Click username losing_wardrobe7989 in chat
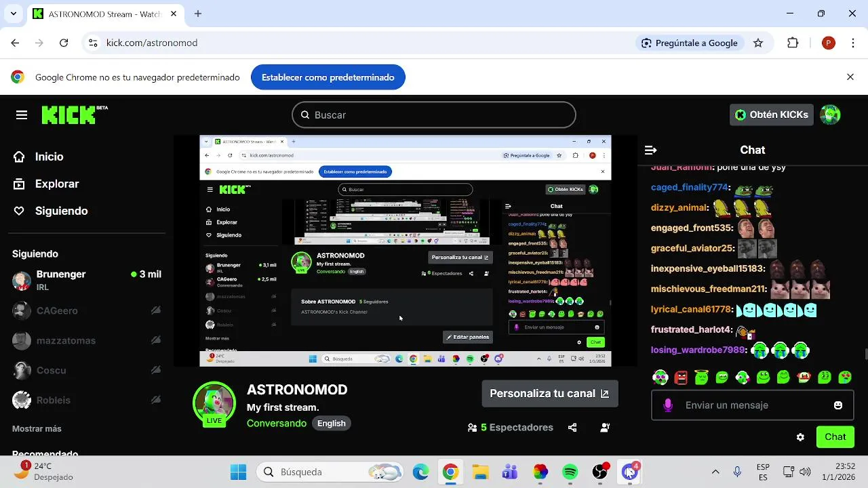This screenshot has height=488, width=868. [698, 350]
